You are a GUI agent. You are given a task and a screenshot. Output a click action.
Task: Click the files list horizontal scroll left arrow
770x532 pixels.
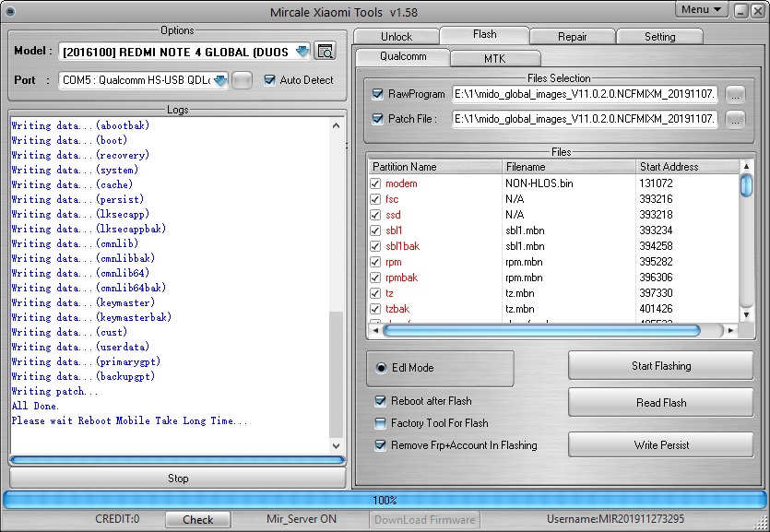375,330
